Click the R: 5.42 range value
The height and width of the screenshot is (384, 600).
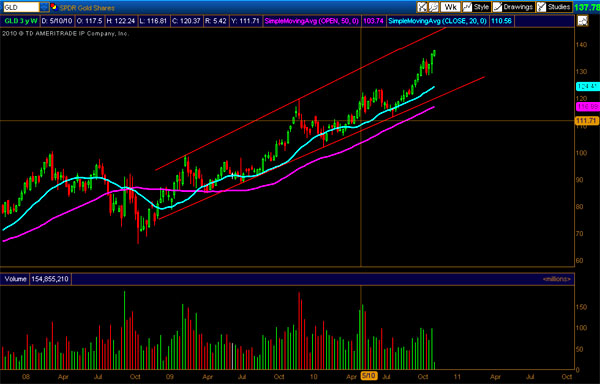tap(216, 21)
